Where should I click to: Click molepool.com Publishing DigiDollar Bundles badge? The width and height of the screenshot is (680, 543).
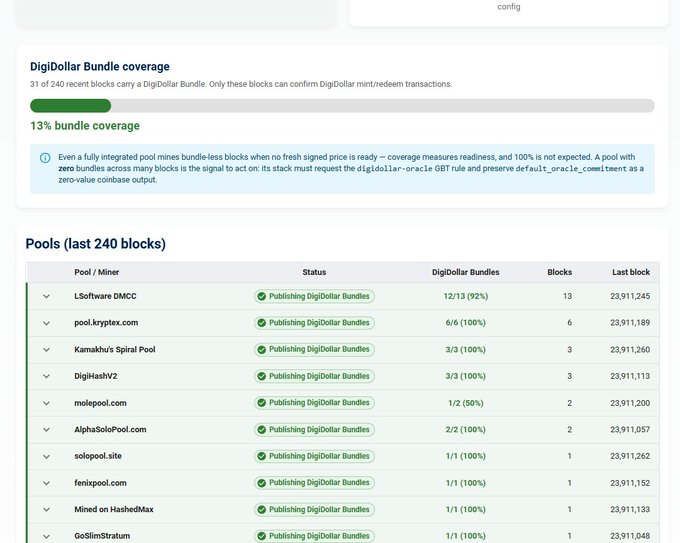(x=314, y=403)
